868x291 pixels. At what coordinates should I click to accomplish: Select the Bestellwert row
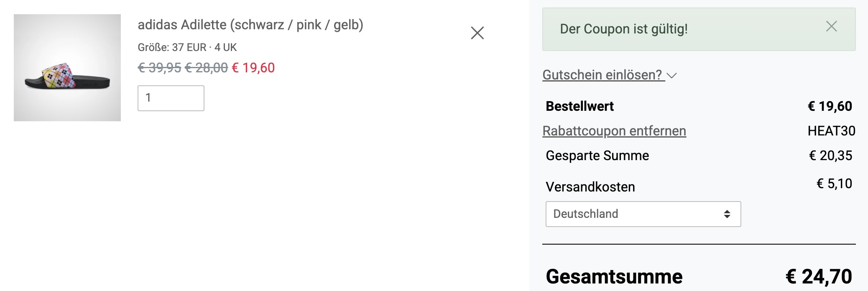point(579,106)
